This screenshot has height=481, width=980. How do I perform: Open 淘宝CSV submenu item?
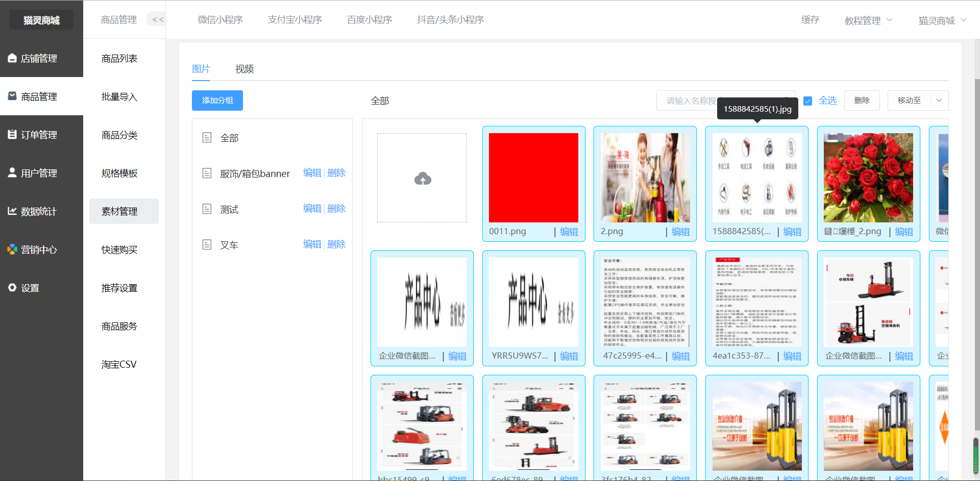(x=119, y=365)
